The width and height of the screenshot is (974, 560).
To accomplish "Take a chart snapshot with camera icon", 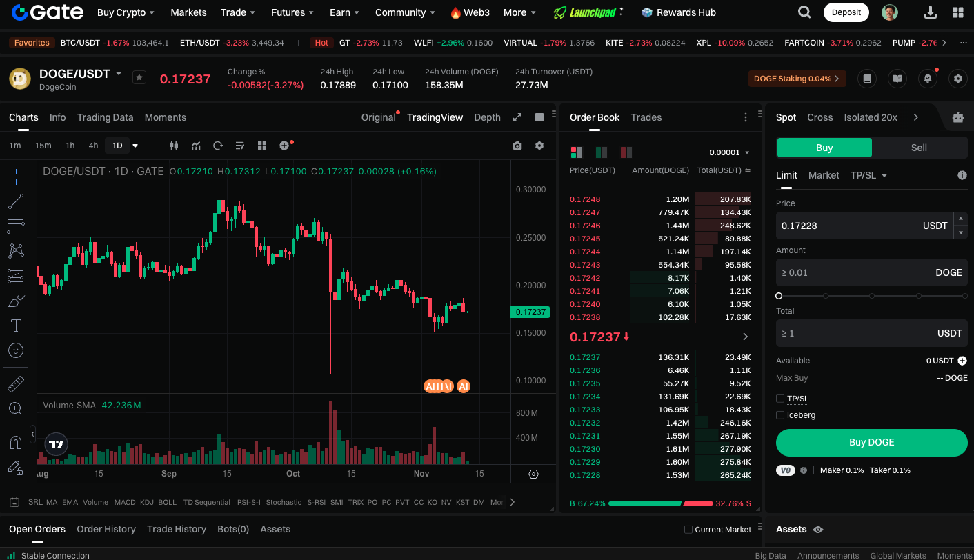I will click(517, 146).
